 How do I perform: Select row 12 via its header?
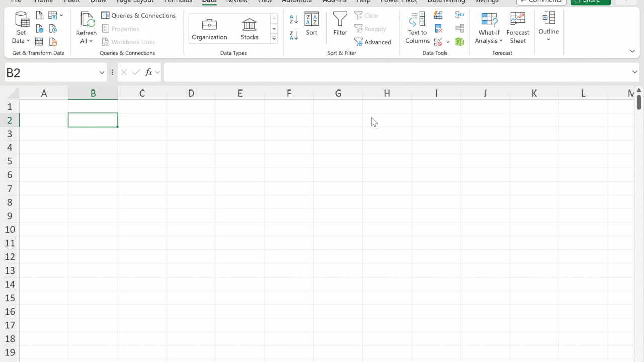[x=10, y=257]
